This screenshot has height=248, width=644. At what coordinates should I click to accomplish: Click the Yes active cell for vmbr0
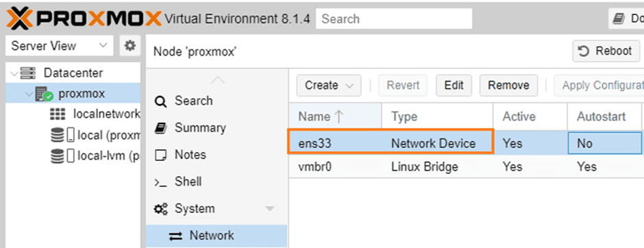530,166
